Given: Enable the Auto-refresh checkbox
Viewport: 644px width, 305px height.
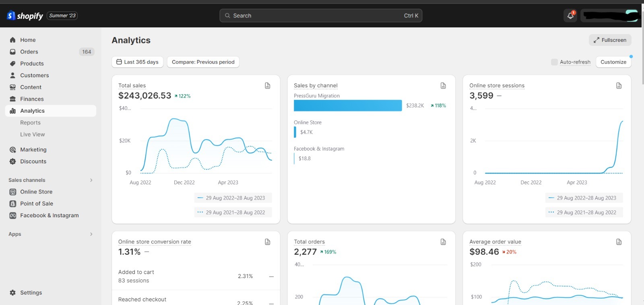Looking at the screenshot, I should click(554, 62).
